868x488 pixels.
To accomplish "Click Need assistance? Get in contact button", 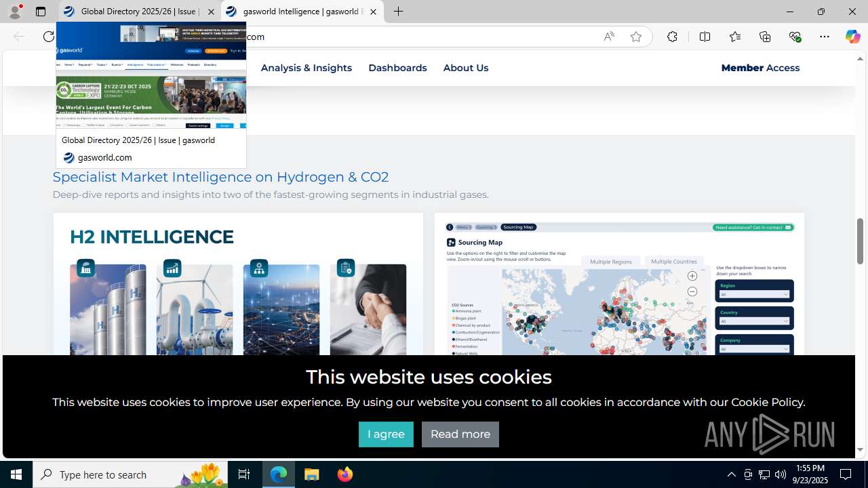I will click(x=753, y=227).
